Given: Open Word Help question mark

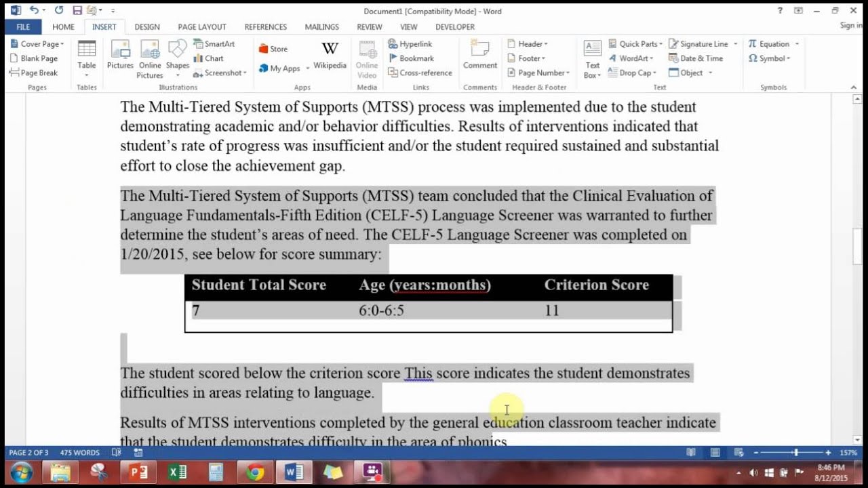Looking at the screenshot, I should 780,10.
